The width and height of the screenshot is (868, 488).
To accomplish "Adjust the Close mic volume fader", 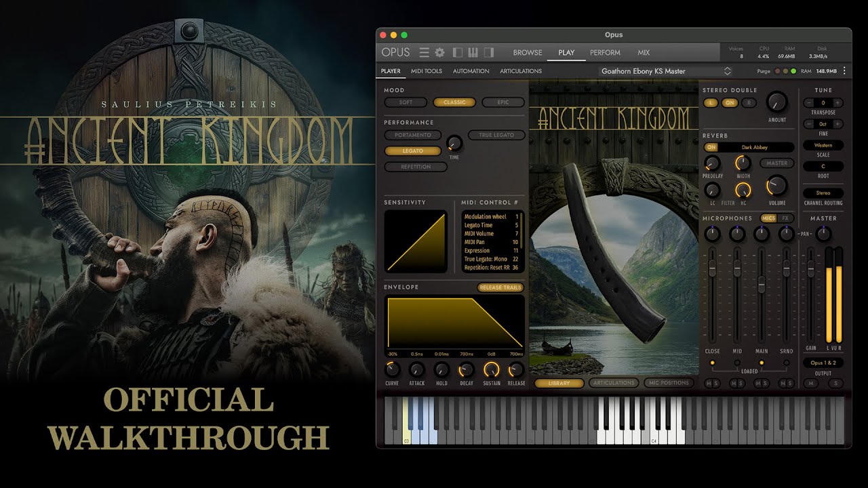I will (x=712, y=268).
